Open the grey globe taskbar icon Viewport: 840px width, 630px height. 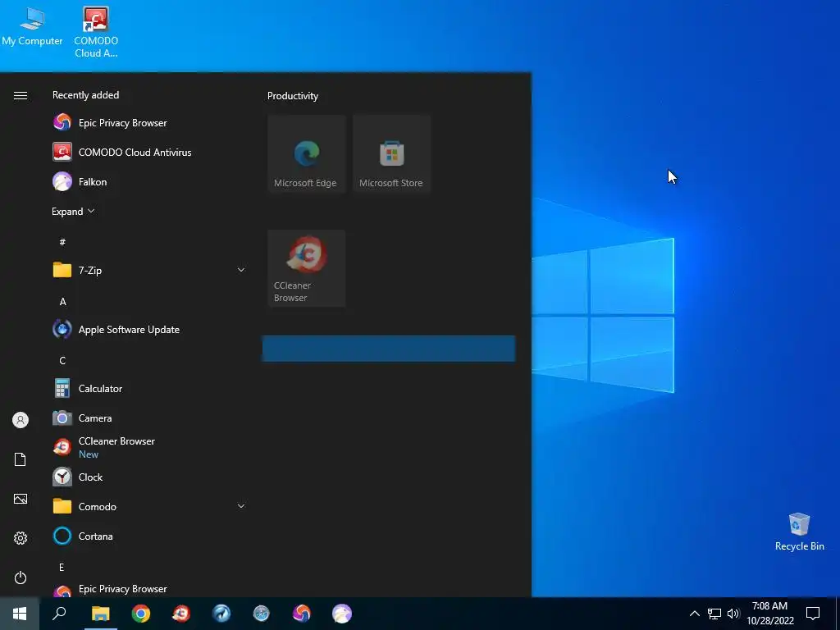[262, 614]
